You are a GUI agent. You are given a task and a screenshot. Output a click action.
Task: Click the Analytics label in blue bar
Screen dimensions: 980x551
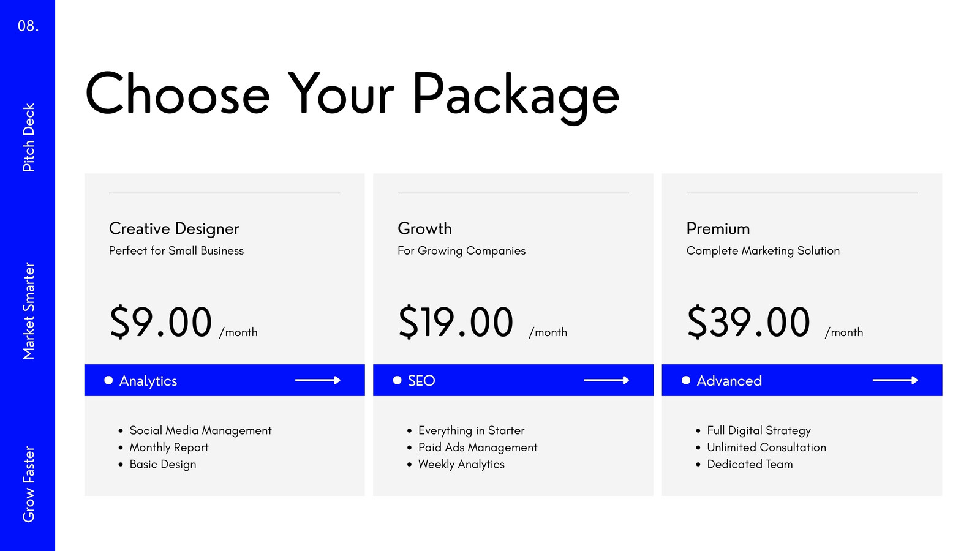point(148,381)
